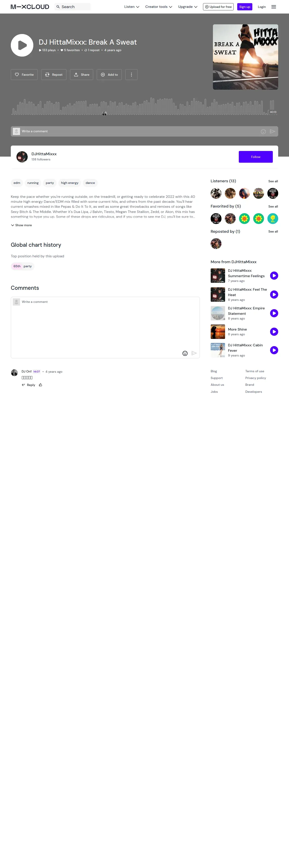Open the Terms of use link
Image resolution: width=289 pixels, height=868 pixels.
point(255,371)
